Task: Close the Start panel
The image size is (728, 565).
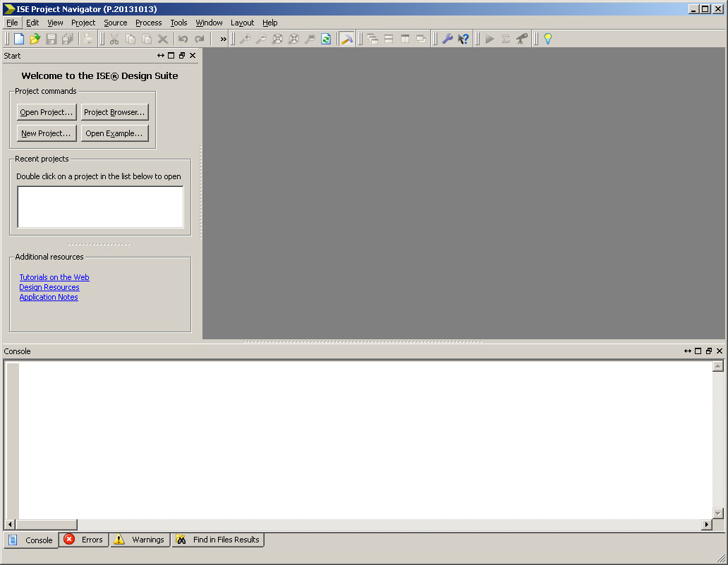Action: point(193,56)
